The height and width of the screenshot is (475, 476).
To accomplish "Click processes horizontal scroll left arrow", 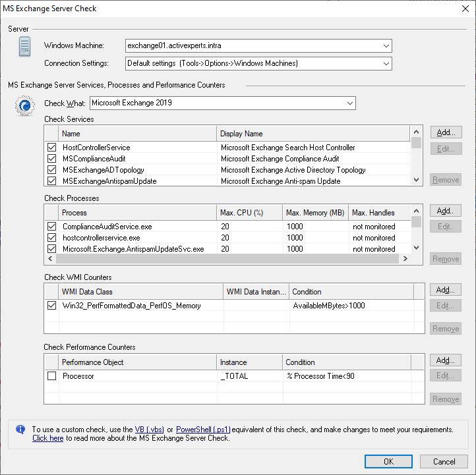I will [50, 259].
